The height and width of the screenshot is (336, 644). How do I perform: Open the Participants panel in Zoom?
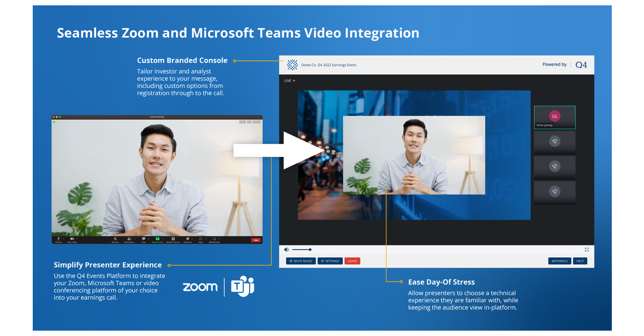tap(129, 238)
